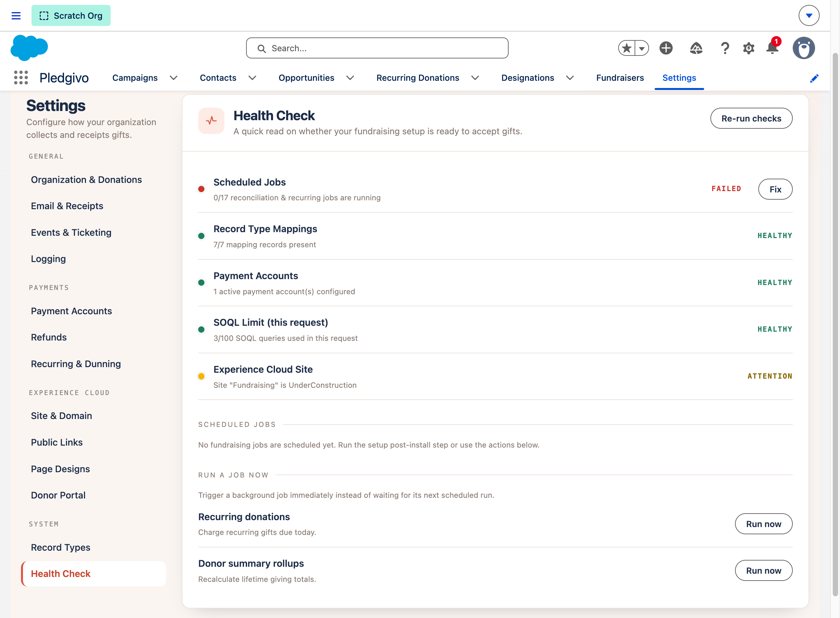Click the Health Check heartbeat icon
This screenshot has height=618, width=840.
pyautogui.click(x=211, y=121)
